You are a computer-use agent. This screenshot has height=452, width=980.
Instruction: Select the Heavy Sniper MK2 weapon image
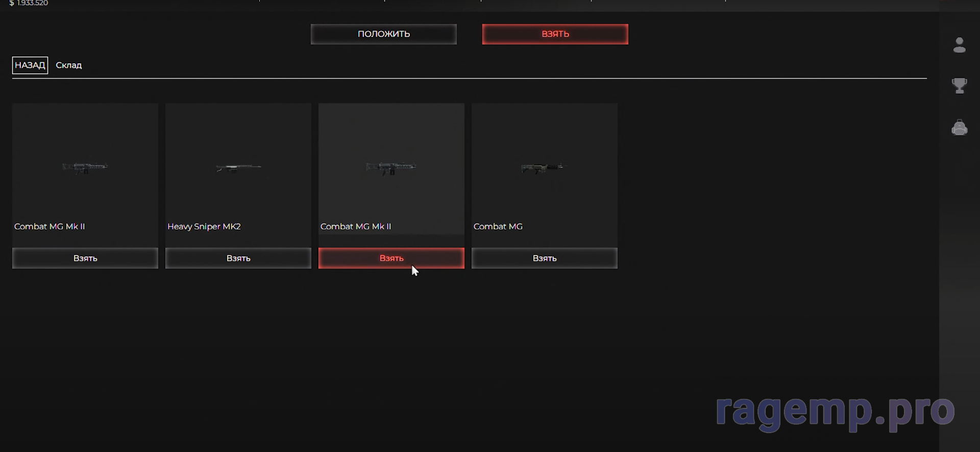238,167
